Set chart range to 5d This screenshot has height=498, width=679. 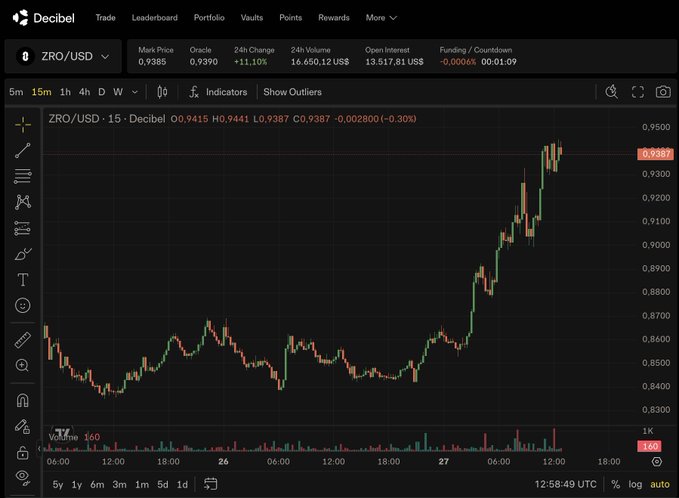pyautogui.click(x=163, y=485)
